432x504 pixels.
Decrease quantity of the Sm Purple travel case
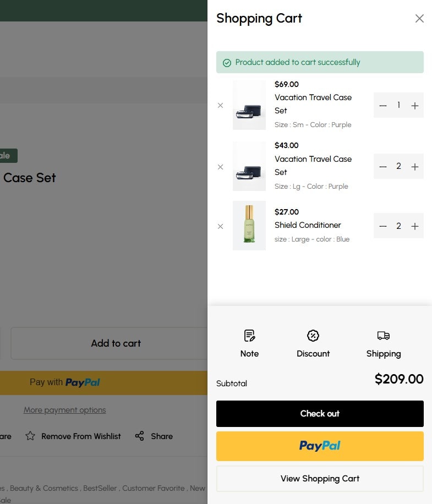click(383, 106)
